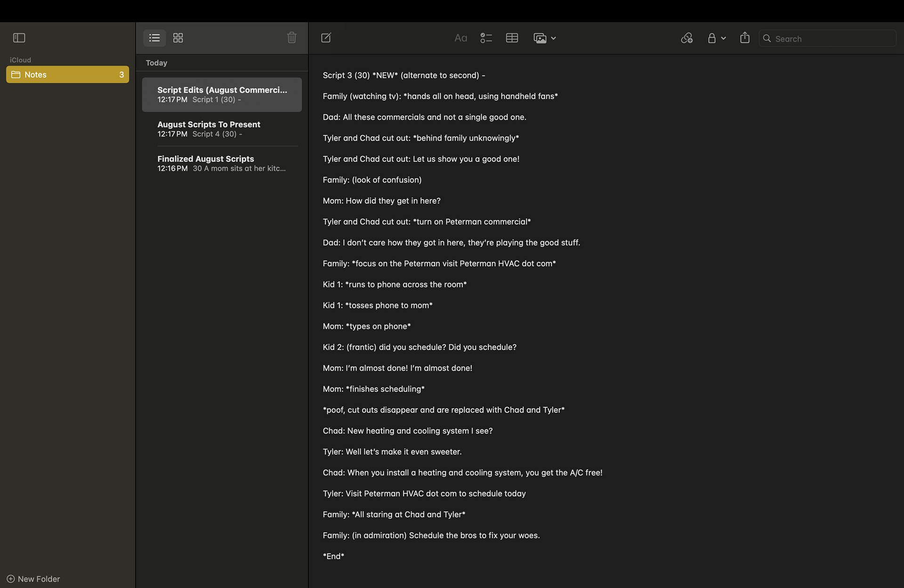Expand the media dropdown arrow
Image resolution: width=904 pixels, height=588 pixels.
(553, 38)
